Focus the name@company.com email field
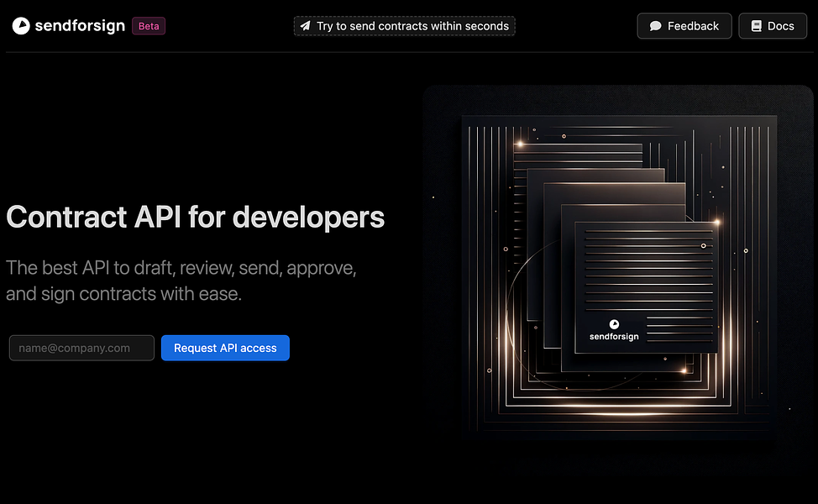818x504 pixels. click(82, 348)
